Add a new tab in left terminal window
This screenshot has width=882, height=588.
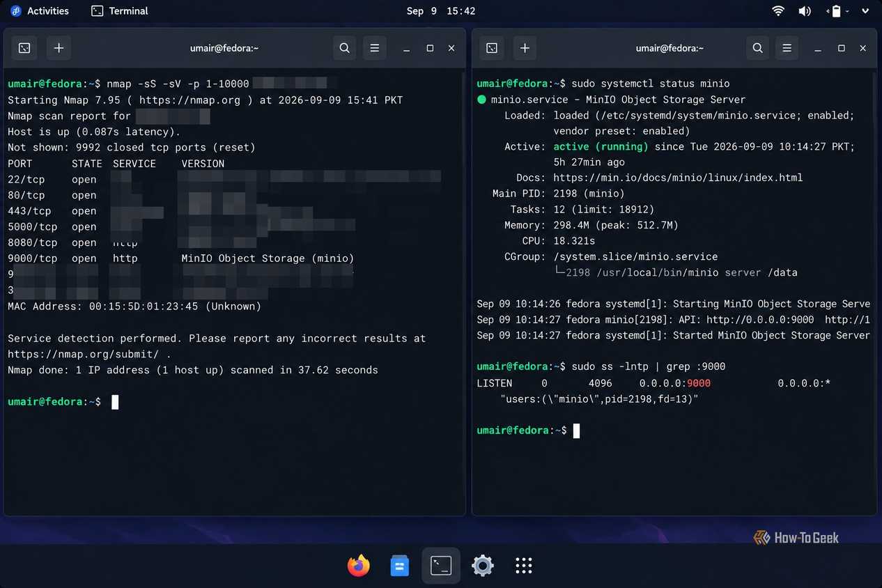(x=59, y=48)
